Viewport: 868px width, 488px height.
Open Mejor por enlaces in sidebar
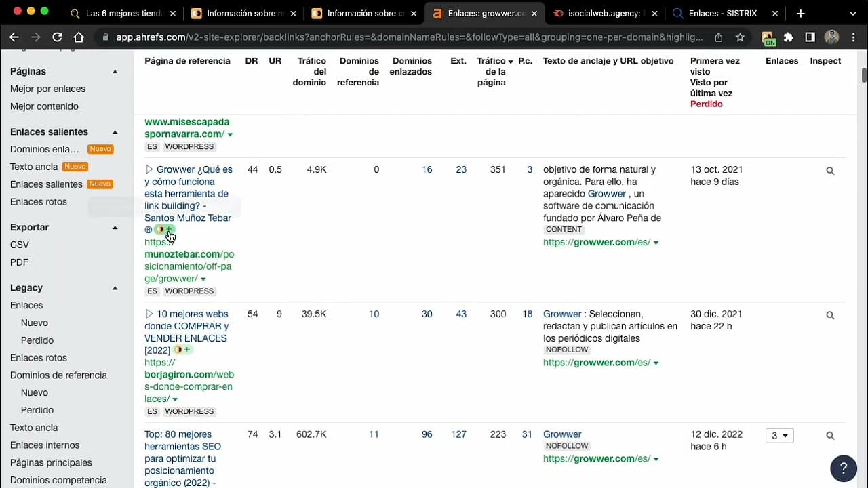(47, 89)
